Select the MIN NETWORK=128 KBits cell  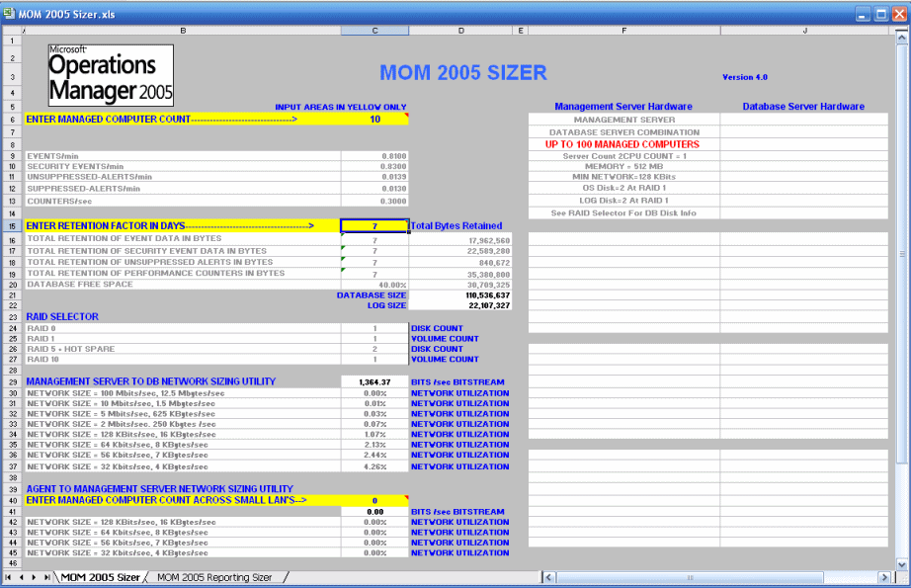coord(624,177)
